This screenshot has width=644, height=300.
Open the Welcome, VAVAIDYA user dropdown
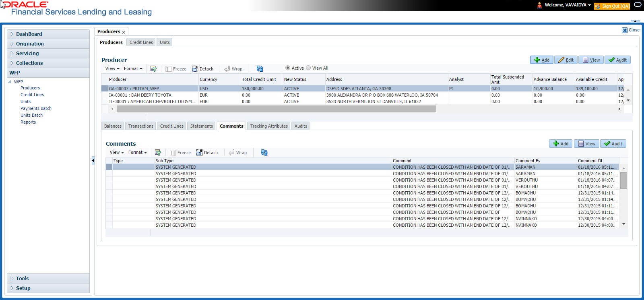[568, 5]
